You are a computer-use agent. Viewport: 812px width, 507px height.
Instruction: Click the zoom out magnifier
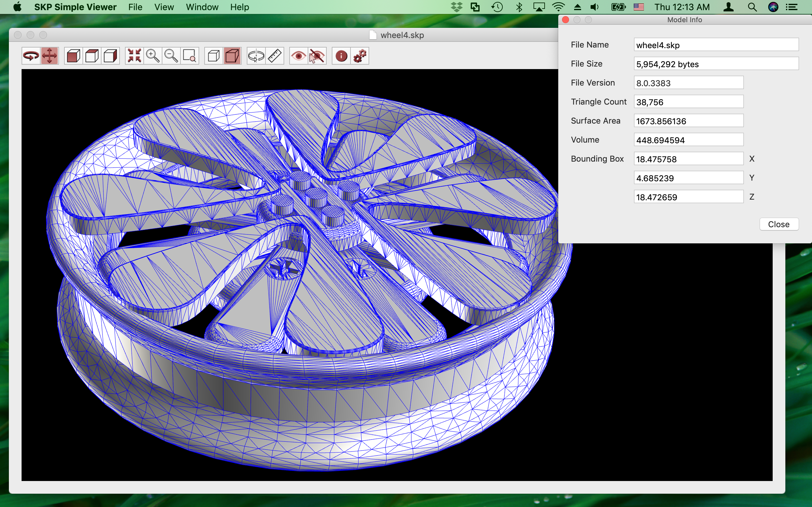[171, 56]
